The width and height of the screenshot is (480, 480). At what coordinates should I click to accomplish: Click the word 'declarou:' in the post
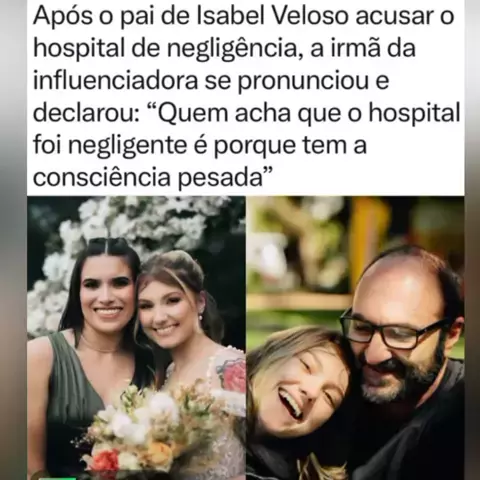[x=86, y=113]
